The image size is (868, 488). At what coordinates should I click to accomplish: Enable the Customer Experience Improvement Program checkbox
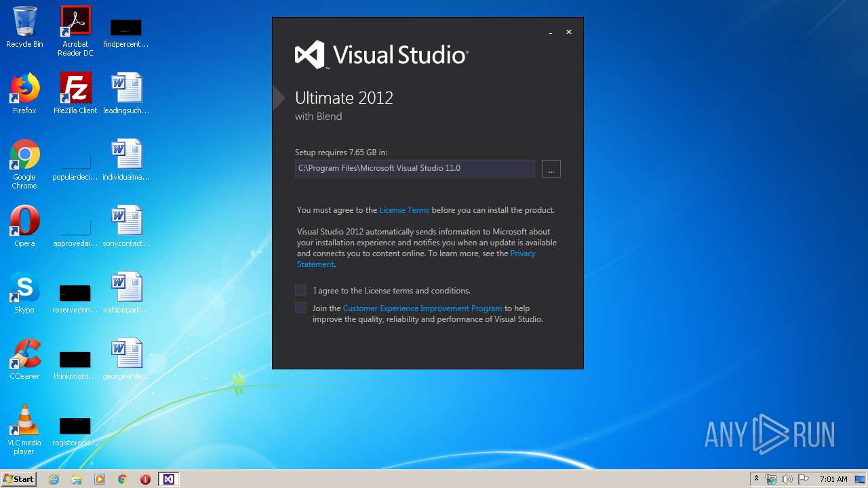(300, 308)
